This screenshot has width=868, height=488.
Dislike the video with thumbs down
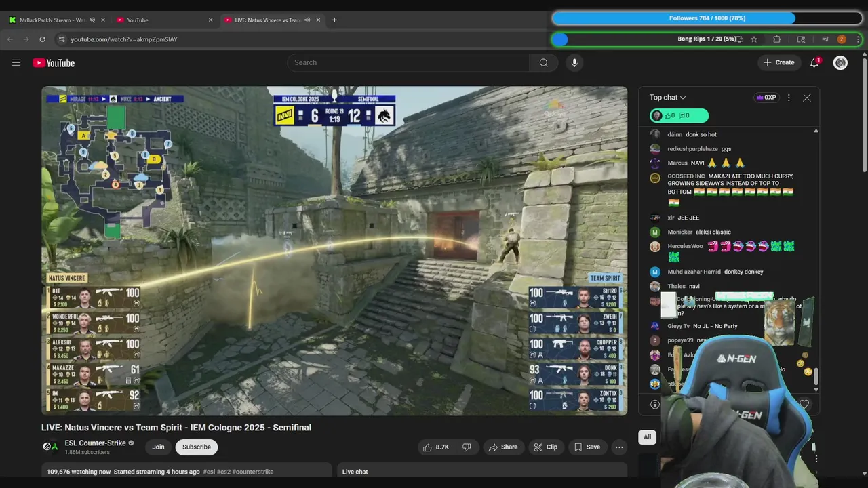coord(467,447)
